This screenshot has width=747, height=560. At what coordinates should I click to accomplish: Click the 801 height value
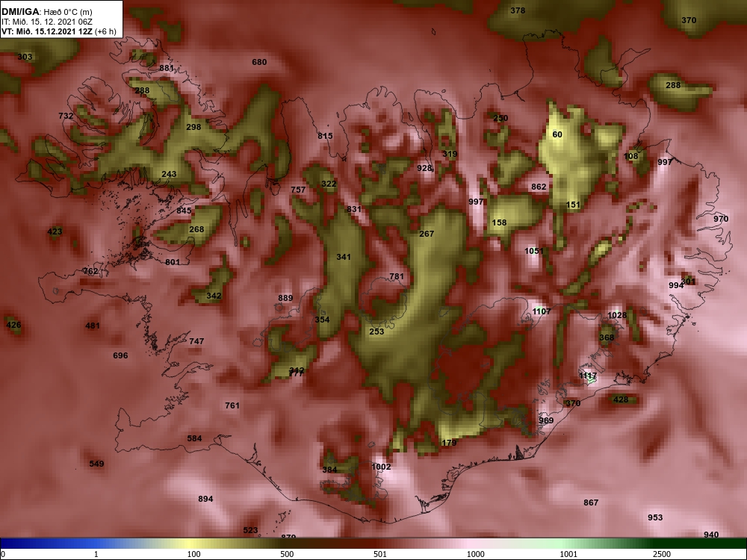coord(173,262)
